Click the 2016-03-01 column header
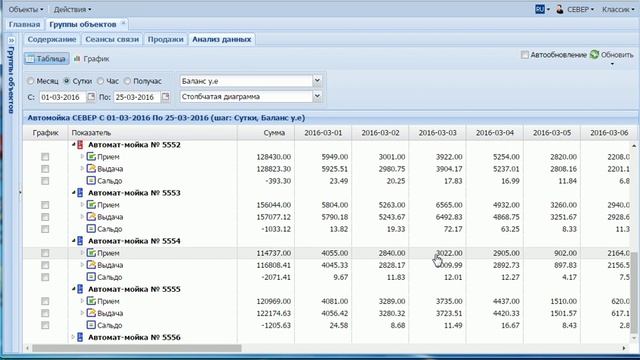 [323, 133]
